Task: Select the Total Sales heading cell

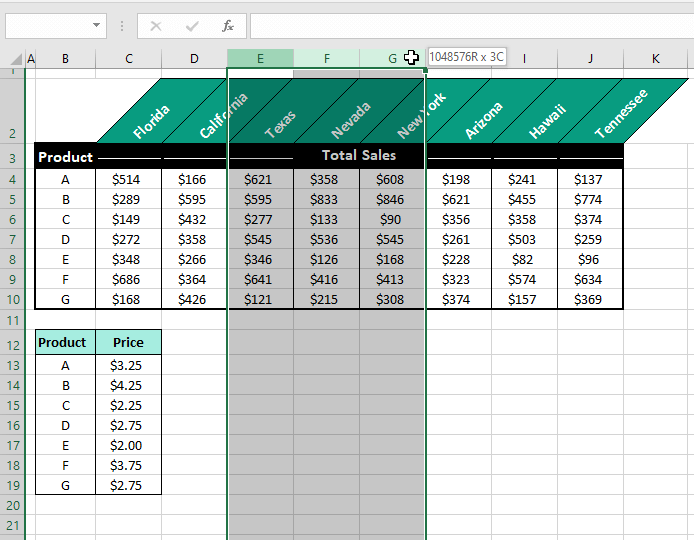Action: 359,156
